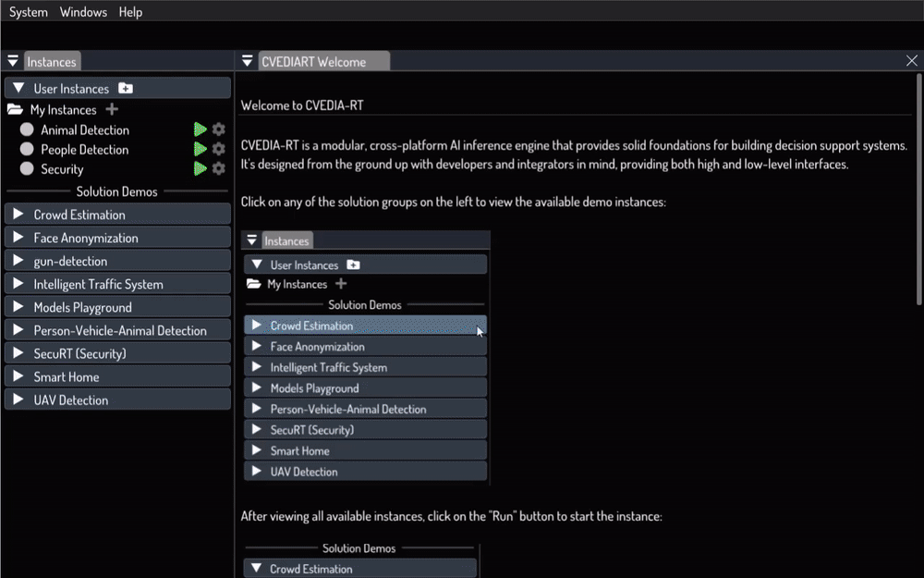Select the Instances tab
Screen dimensions: 924x578
(x=52, y=61)
